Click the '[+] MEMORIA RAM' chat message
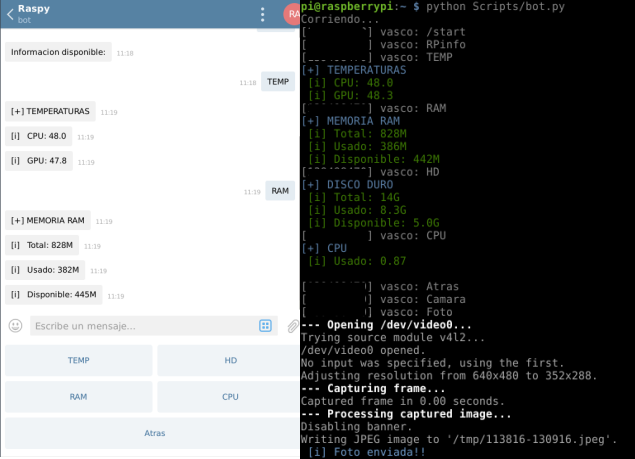The image size is (635, 459). 49,220
